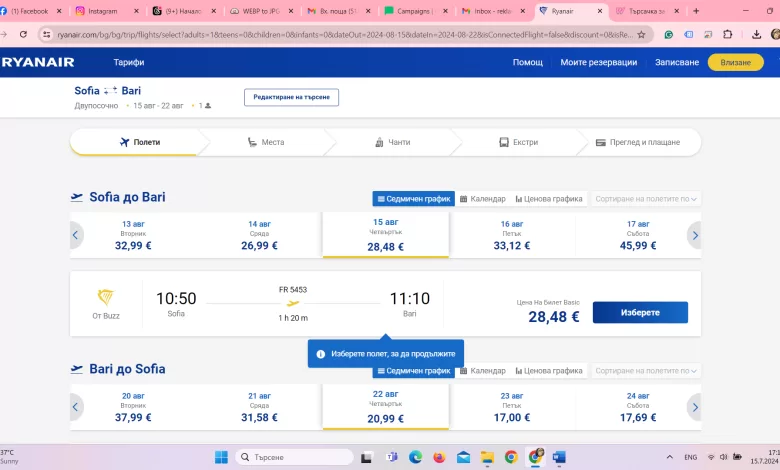Show previous dates for Bari to Sofia
Image resolution: width=780 pixels, height=470 pixels.
(x=76, y=407)
